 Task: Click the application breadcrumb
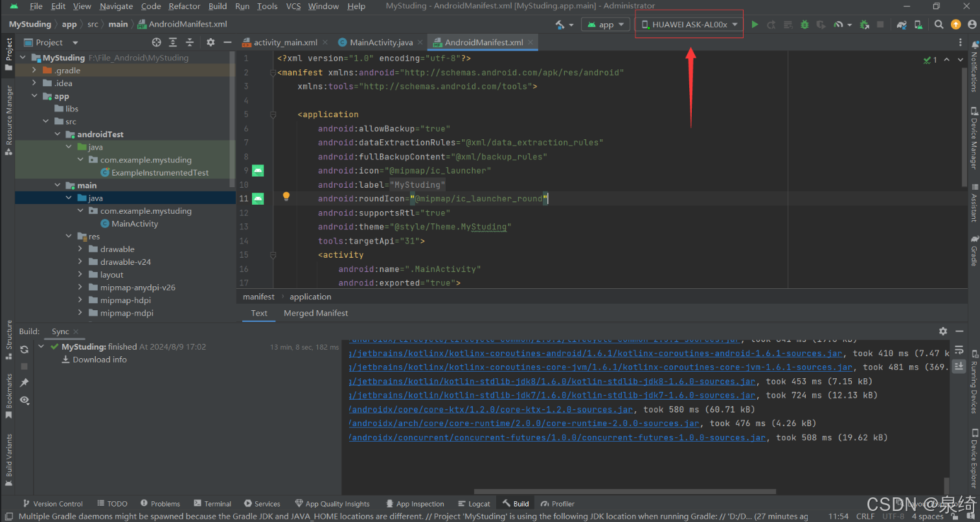pos(310,297)
